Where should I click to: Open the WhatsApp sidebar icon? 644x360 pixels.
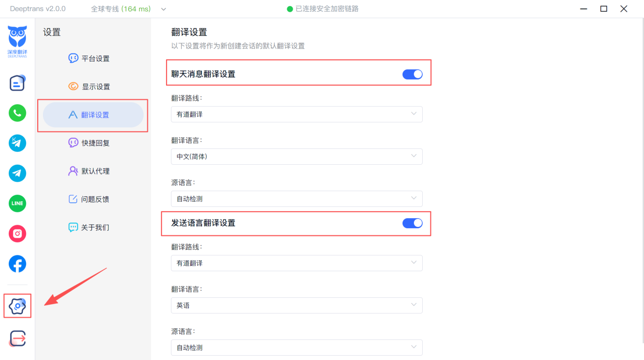pos(18,113)
